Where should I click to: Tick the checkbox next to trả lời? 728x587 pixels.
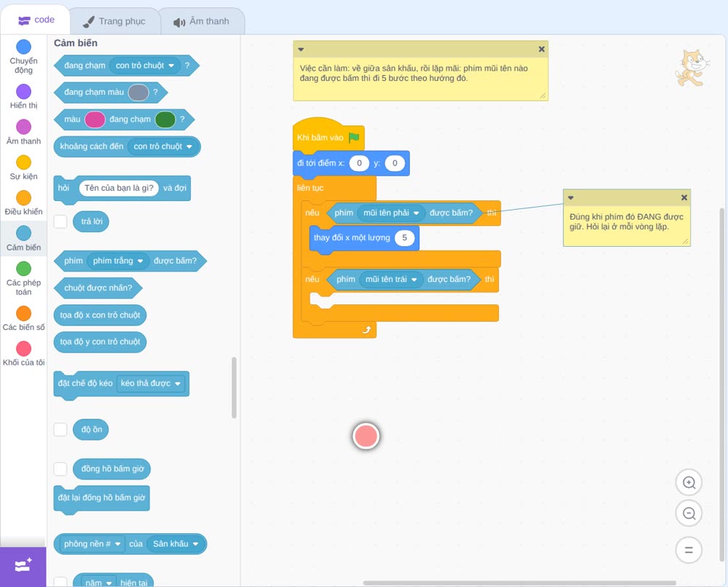point(60,221)
